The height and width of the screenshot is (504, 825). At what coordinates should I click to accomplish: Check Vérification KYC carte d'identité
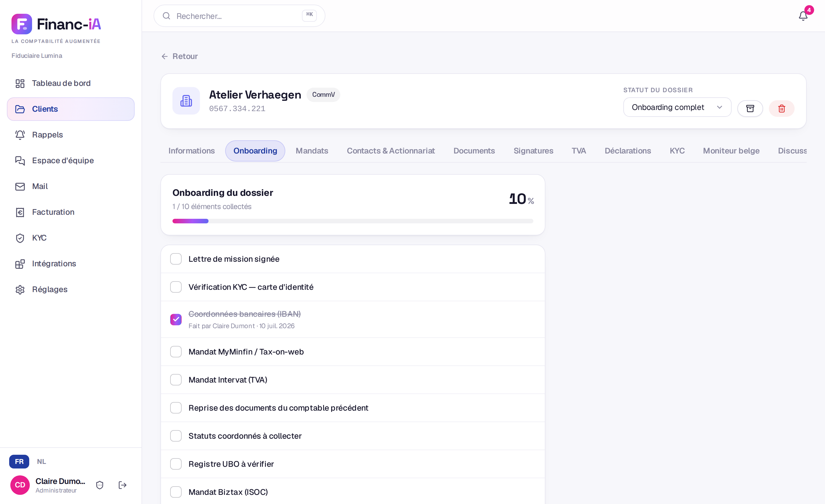pos(176,287)
